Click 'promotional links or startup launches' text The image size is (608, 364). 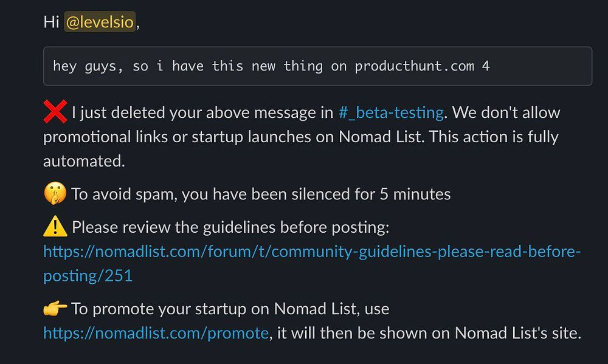pos(177,137)
